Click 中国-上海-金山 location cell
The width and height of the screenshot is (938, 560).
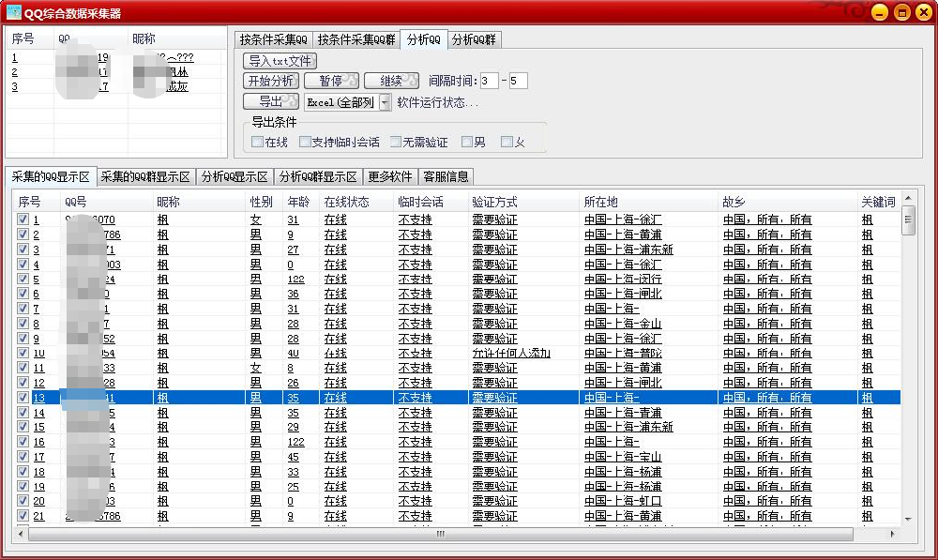coord(623,323)
